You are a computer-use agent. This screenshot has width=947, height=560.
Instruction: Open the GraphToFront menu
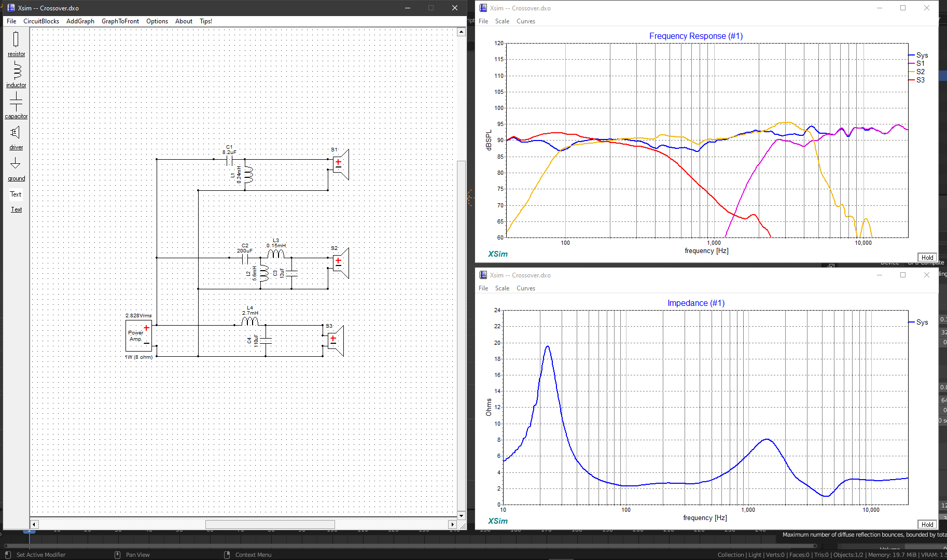(120, 21)
